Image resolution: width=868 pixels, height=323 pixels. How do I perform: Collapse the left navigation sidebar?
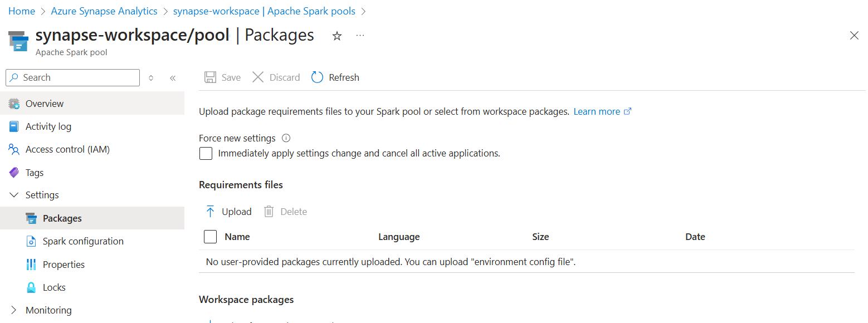click(172, 77)
